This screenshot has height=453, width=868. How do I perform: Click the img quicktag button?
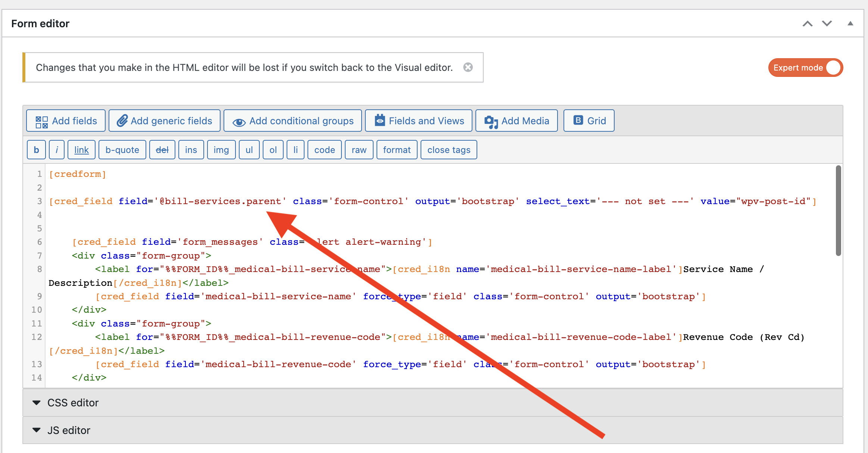(221, 150)
